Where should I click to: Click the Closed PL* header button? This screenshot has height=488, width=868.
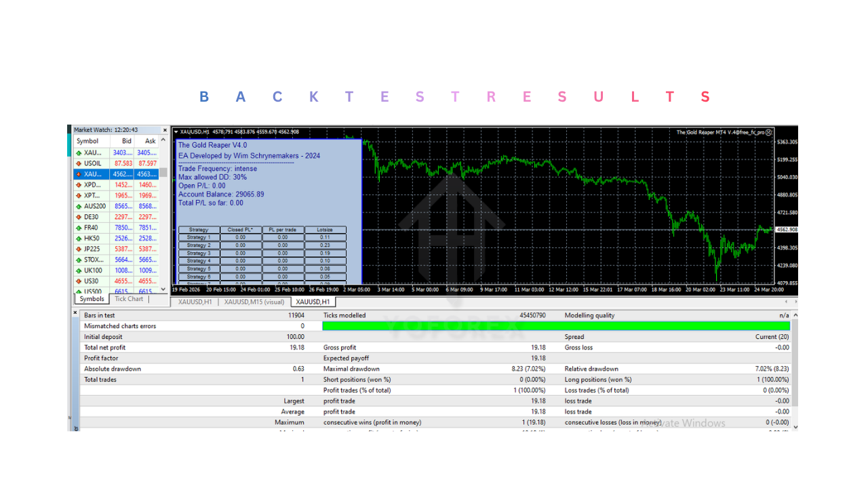240,230
